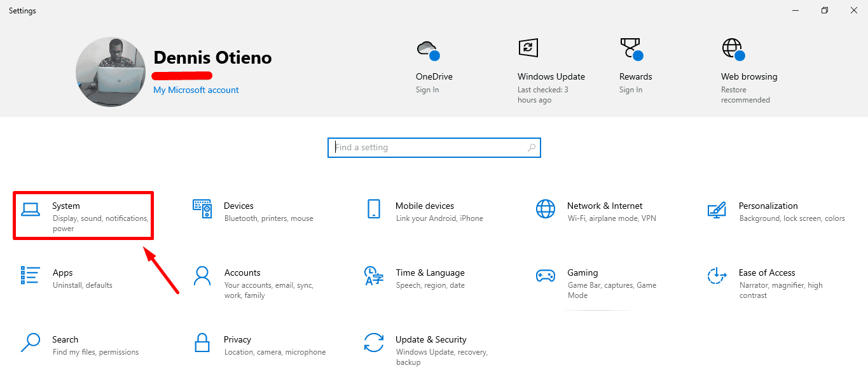868x375 pixels.
Task: Focus the Find a setting field
Action: pos(434,147)
